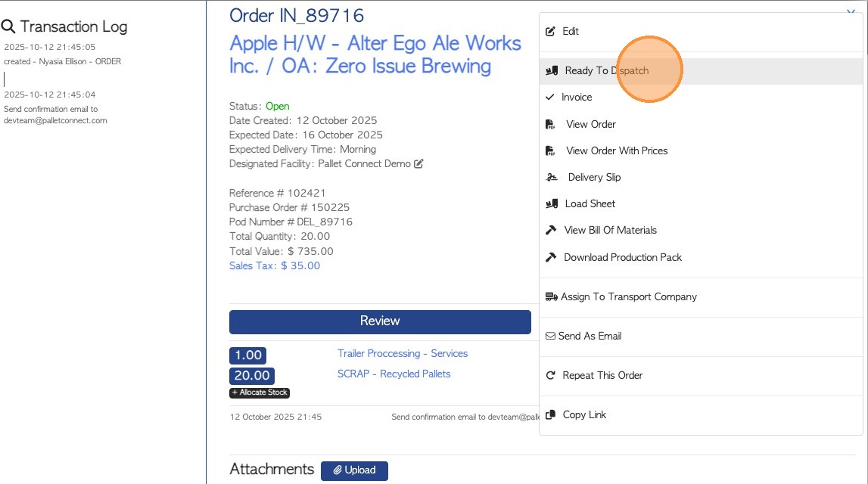Image resolution: width=868 pixels, height=484 pixels.
Task: Upload an attachment
Action: [x=354, y=470]
